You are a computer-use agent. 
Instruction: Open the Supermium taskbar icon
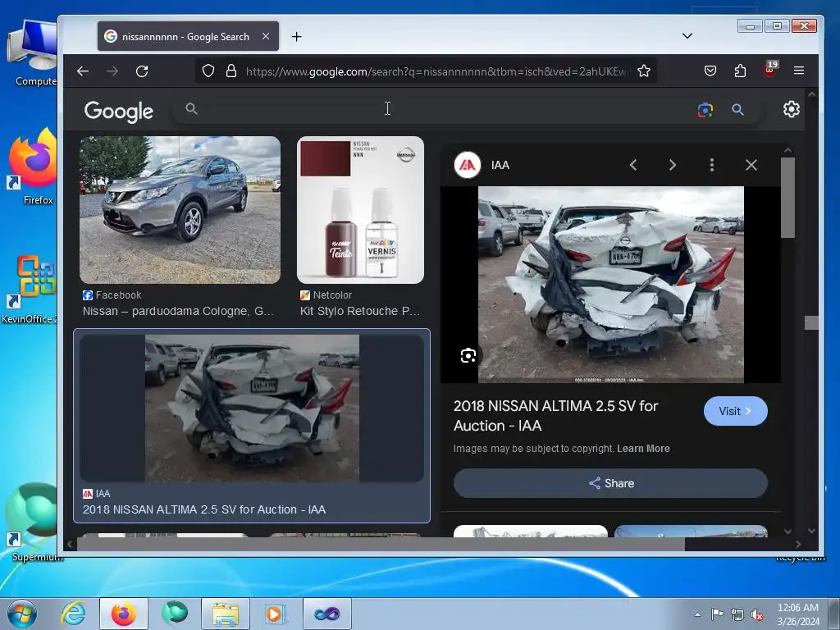pyautogui.click(x=175, y=614)
